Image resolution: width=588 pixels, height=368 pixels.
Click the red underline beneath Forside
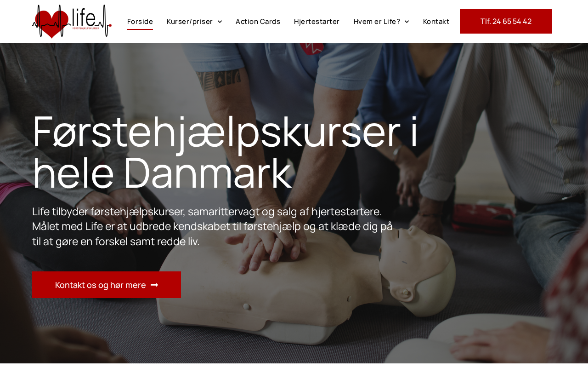tap(140, 29)
